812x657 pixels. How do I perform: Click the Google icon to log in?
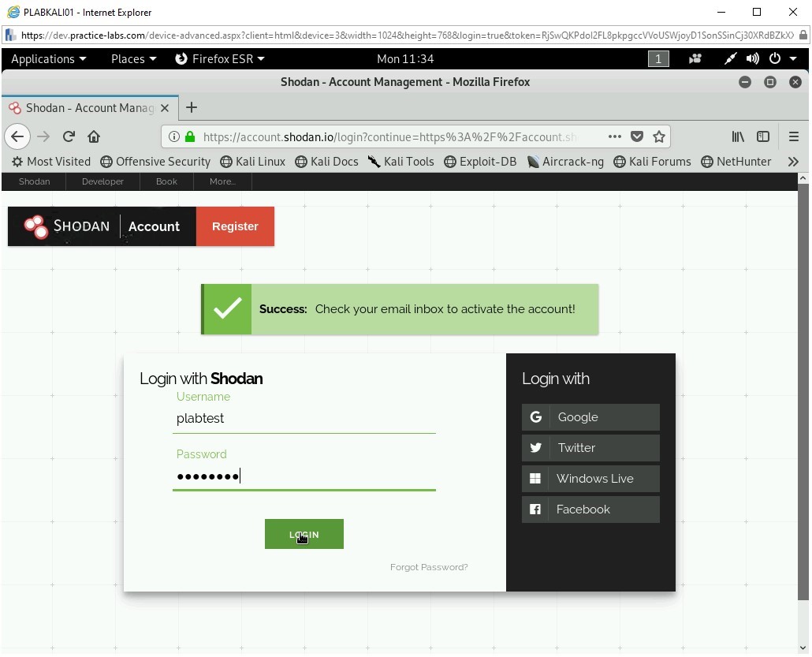click(x=535, y=416)
